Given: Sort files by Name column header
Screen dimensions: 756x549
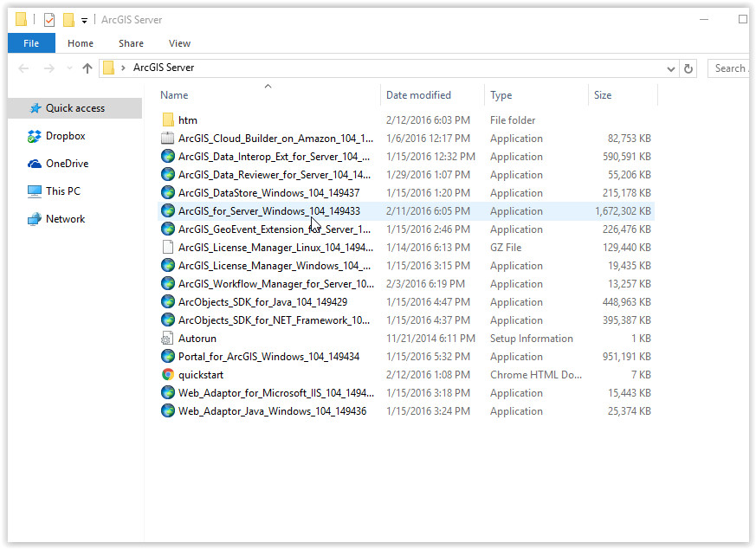Looking at the screenshot, I should tap(174, 95).
